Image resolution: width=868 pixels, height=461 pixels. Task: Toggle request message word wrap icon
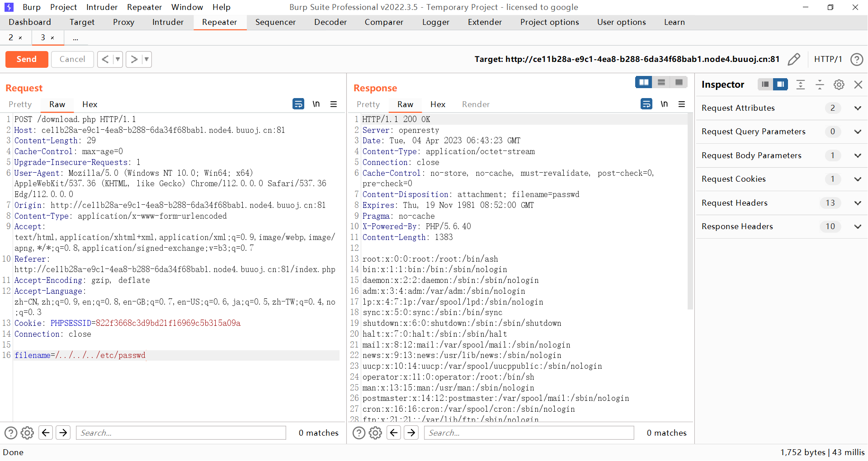298,104
